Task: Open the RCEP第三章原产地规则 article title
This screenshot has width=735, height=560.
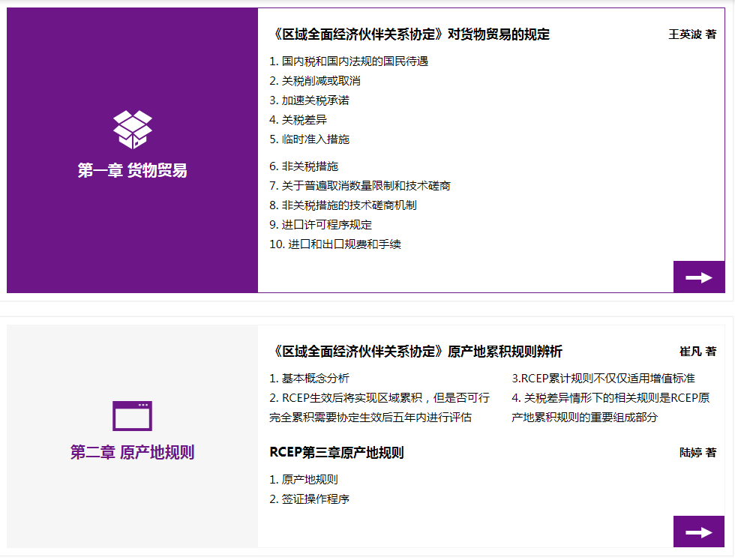Action: pyautogui.click(x=337, y=453)
